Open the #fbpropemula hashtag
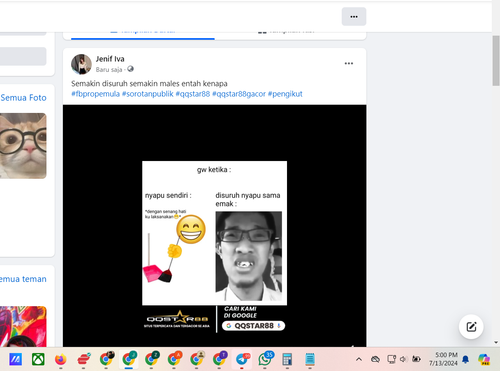500x371 pixels. pos(95,94)
